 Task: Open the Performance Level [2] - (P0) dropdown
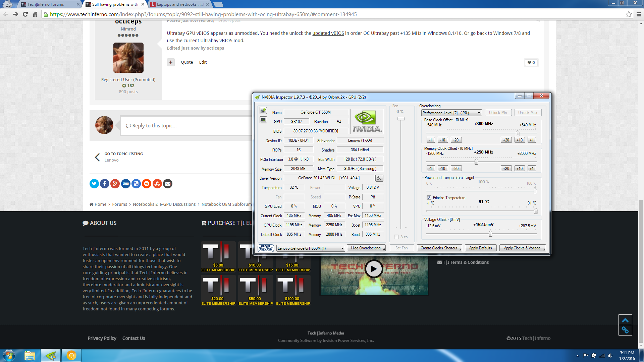pyautogui.click(x=451, y=113)
